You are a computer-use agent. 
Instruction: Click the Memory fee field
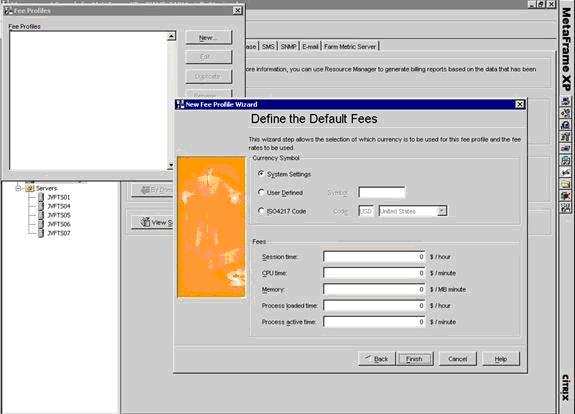374,289
